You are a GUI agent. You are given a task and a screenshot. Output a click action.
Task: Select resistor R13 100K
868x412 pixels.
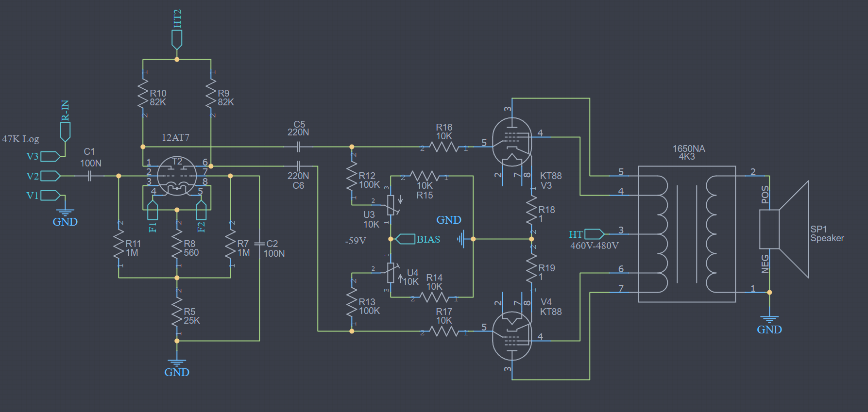pyautogui.click(x=352, y=302)
